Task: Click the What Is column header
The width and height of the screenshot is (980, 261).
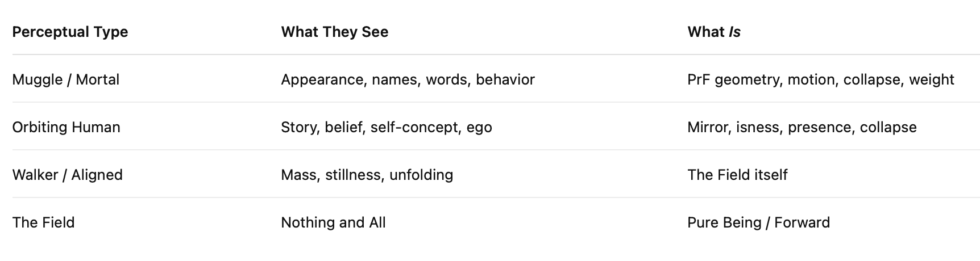Action: click(713, 32)
